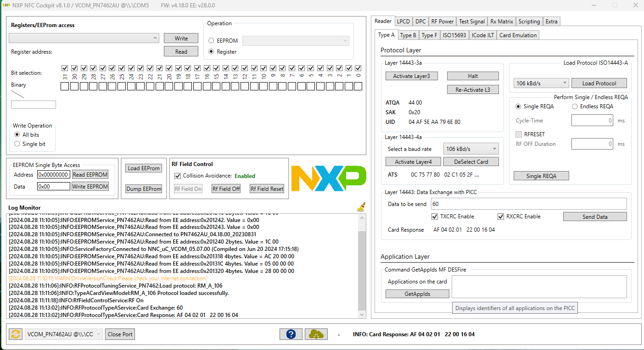Disable the TXCRC Enable checkbox
Image resolution: width=644 pixels, height=350 pixels.
(x=435, y=216)
